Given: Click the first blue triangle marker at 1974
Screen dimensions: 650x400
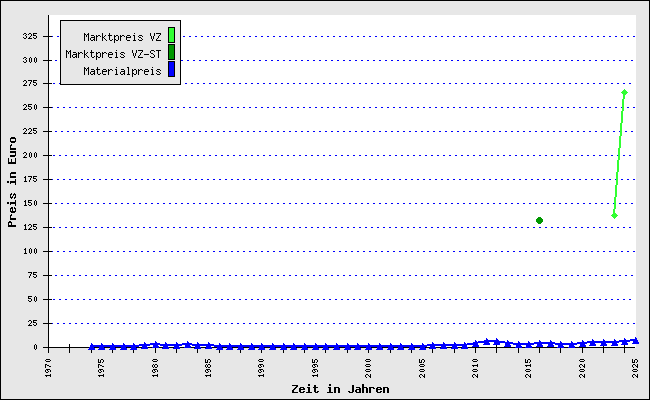Looking at the screenshot, I should point(92,347).
